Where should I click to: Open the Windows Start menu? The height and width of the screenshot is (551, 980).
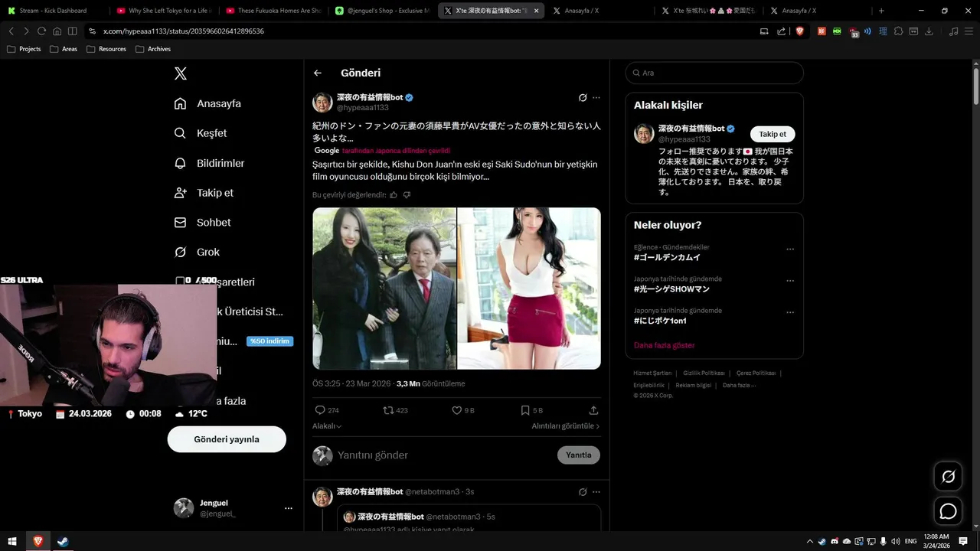point(12,541)
